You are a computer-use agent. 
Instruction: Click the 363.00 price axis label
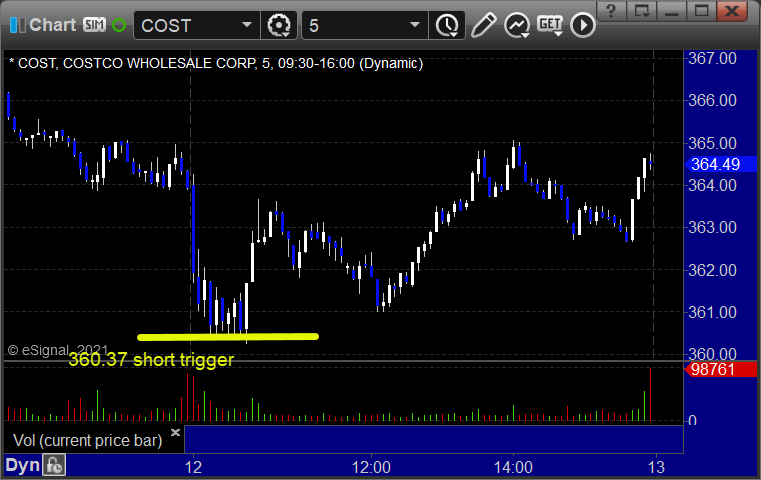point(712,227)
